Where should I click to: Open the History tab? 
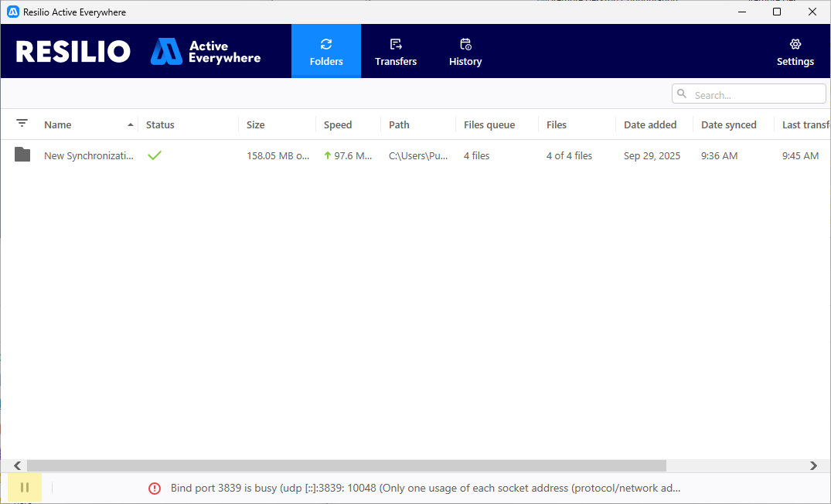pos(465,52)
